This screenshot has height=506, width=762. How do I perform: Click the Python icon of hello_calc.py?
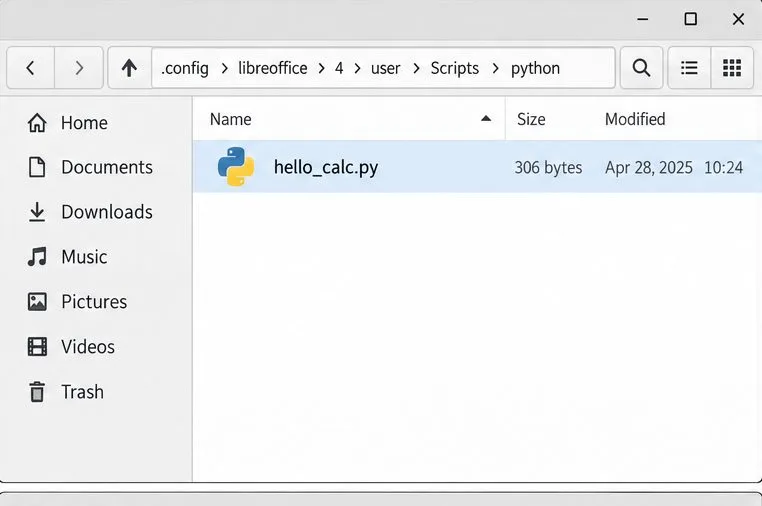point(236,167)
